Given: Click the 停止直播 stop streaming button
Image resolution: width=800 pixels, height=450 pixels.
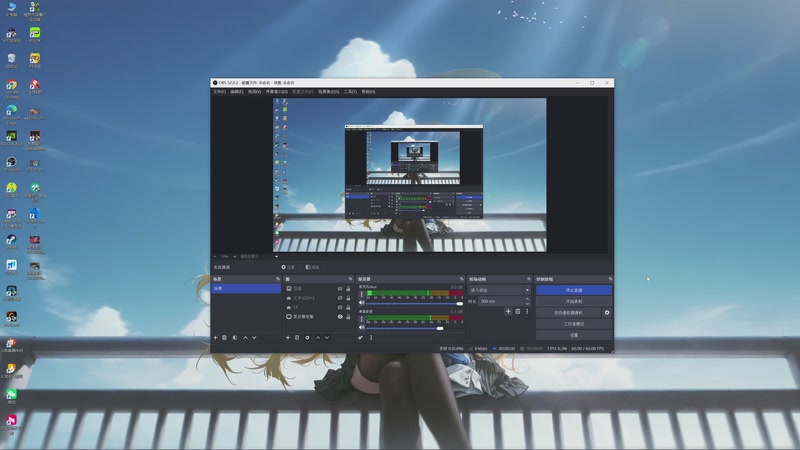Looking at the screenshot, I should (x=573, y=290).
